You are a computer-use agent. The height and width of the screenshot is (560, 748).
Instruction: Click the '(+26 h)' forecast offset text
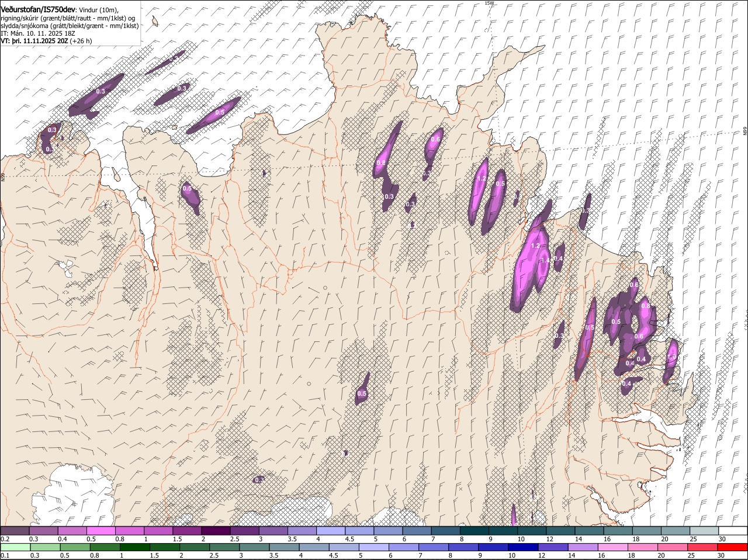[81, 41]
